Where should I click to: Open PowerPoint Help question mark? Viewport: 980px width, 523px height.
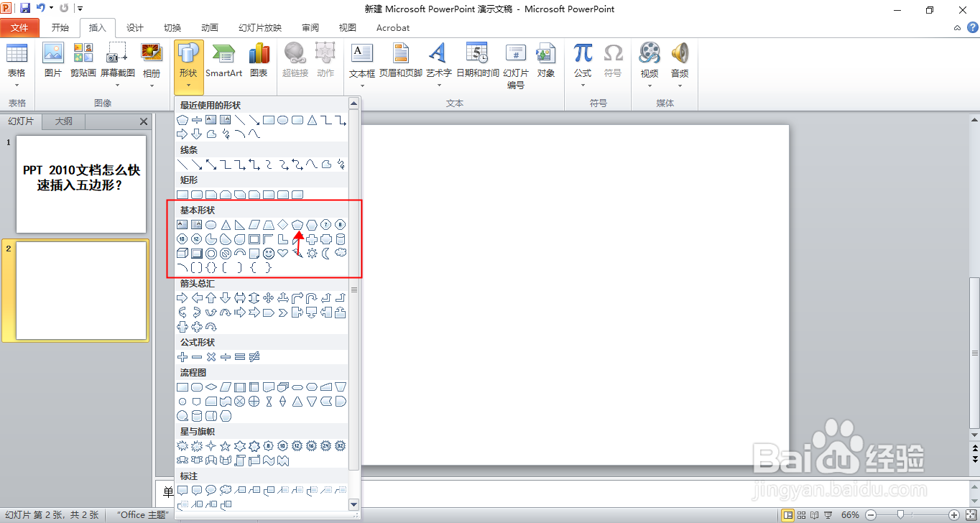click(x=972, y=27)
